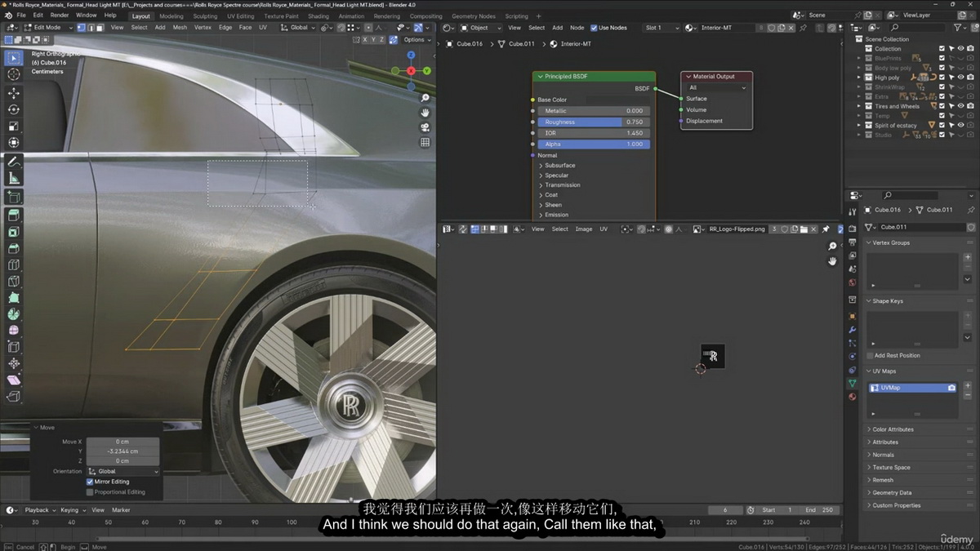Adjust the Roughness slider in Principled BSDF

tap(594, 122)
